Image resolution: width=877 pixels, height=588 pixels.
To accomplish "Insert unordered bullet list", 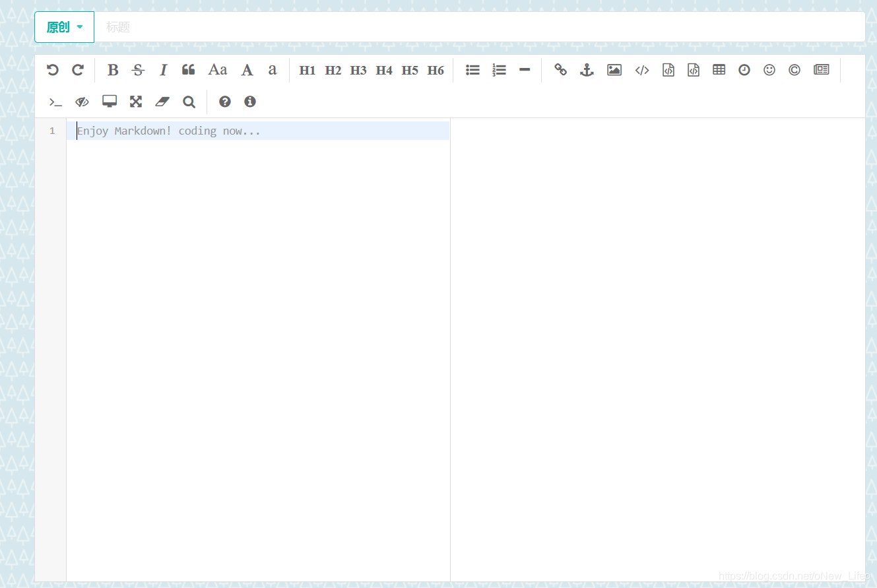I will coord(472,70).
